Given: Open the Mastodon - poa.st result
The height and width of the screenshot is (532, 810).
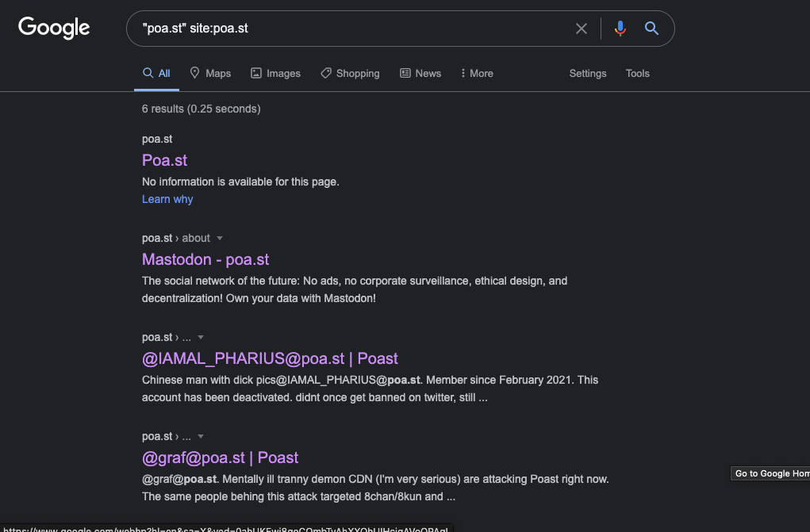Looking at the screenshot, I should coord(205,259).
